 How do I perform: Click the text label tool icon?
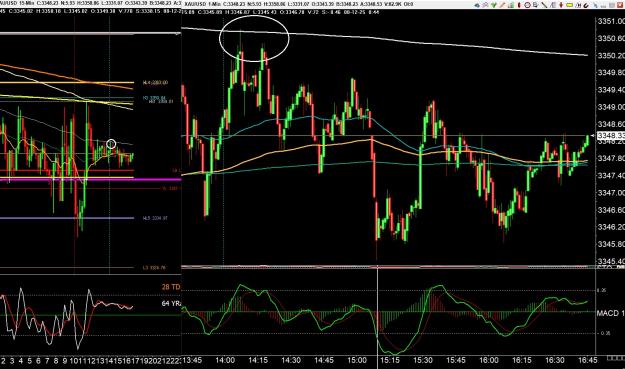point(536,5)
